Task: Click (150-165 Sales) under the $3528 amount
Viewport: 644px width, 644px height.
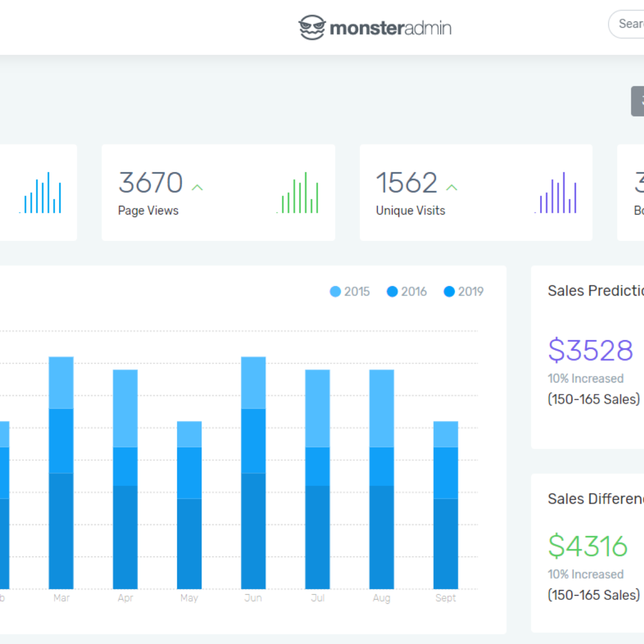Action: point(594,399)
